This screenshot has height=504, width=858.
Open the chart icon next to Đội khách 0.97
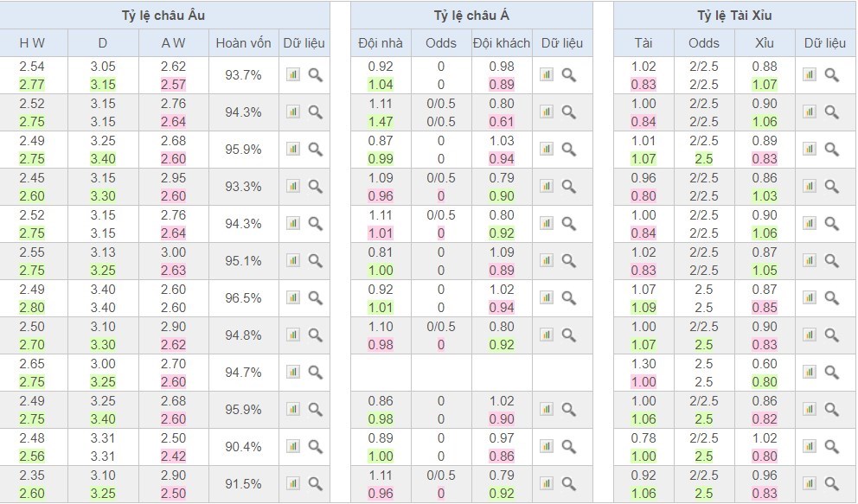click(x=547, y=447)
